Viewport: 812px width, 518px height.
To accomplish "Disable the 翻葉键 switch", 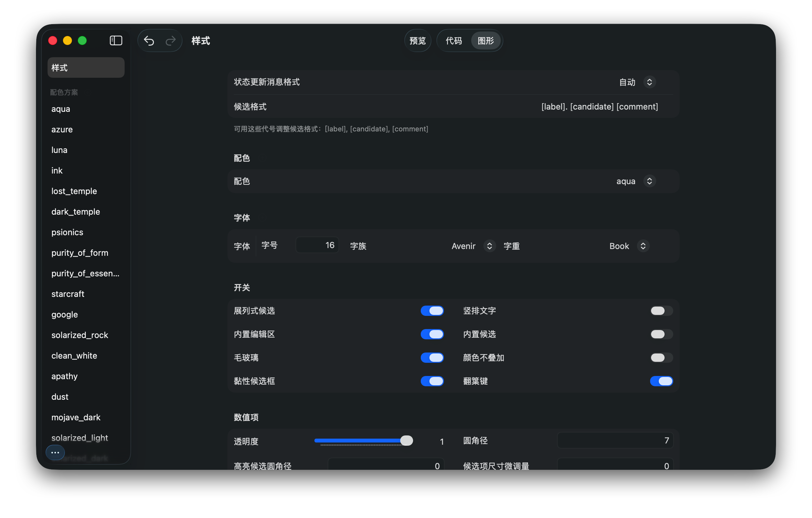I will click(x=661, y=381).
